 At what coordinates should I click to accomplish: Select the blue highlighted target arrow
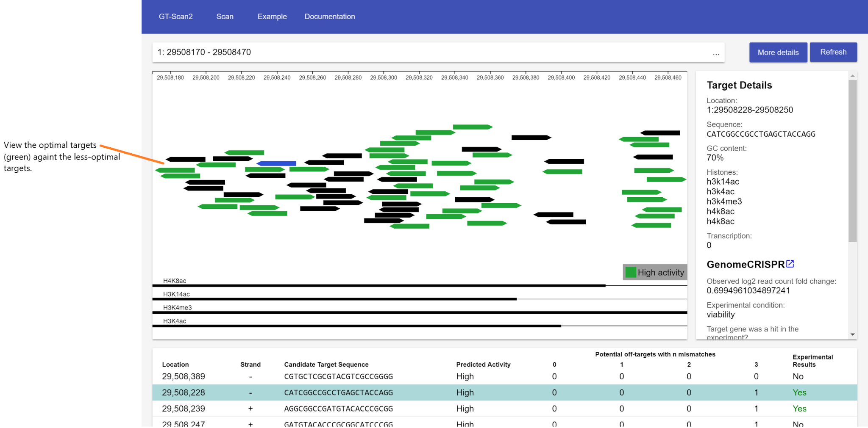click(x=276, y=163)
